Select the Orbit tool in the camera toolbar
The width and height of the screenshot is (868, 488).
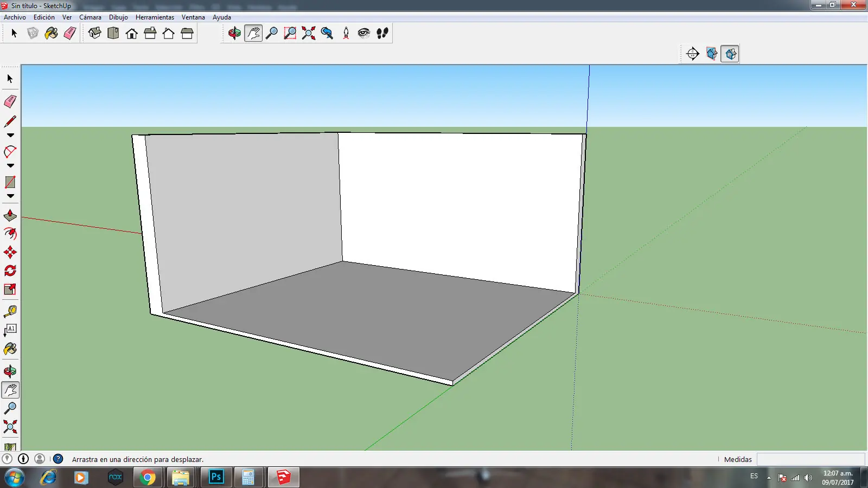pyautogui.click(x=234, y=33)
